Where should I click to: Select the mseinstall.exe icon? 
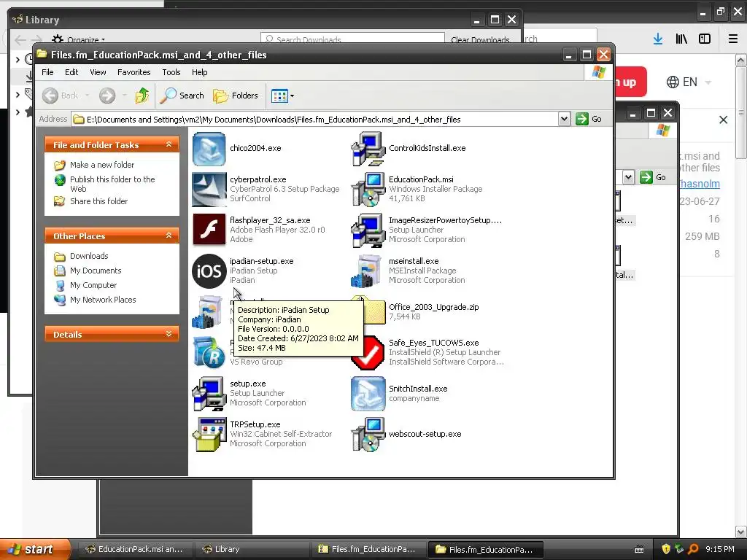point(368,271)
